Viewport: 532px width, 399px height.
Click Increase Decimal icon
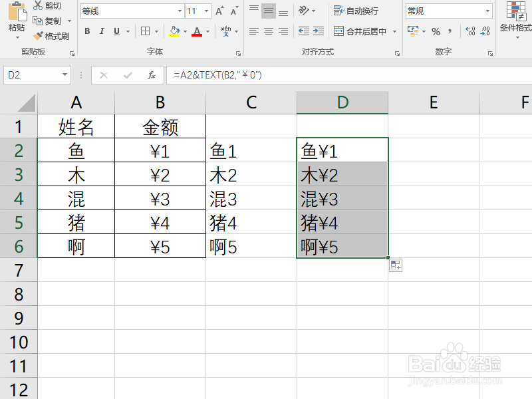pos(471,31)
